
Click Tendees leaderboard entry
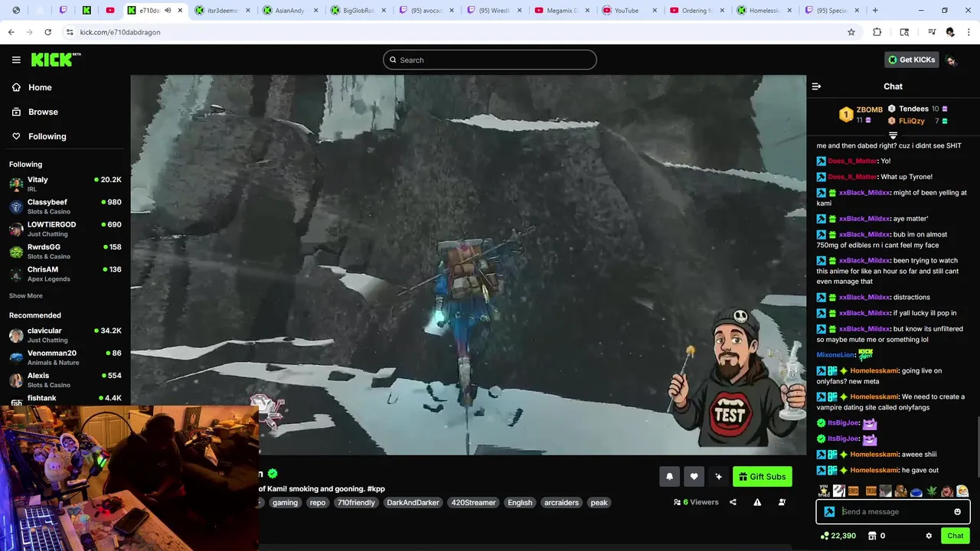[917, 109]
